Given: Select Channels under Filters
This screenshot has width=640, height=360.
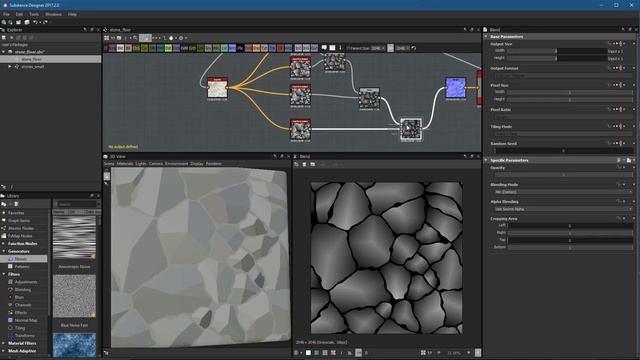Looking at the screenshot, I should [x=23, y=305].
